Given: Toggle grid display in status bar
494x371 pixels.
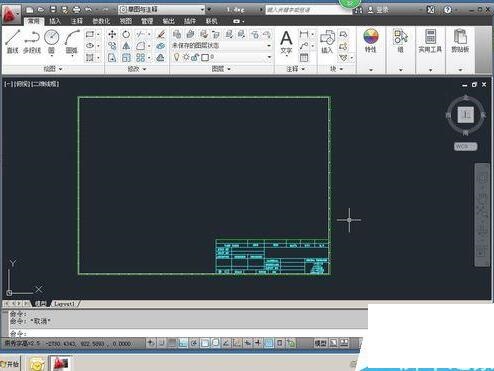Looking at the screenshot, I should (x=172, y=343).
